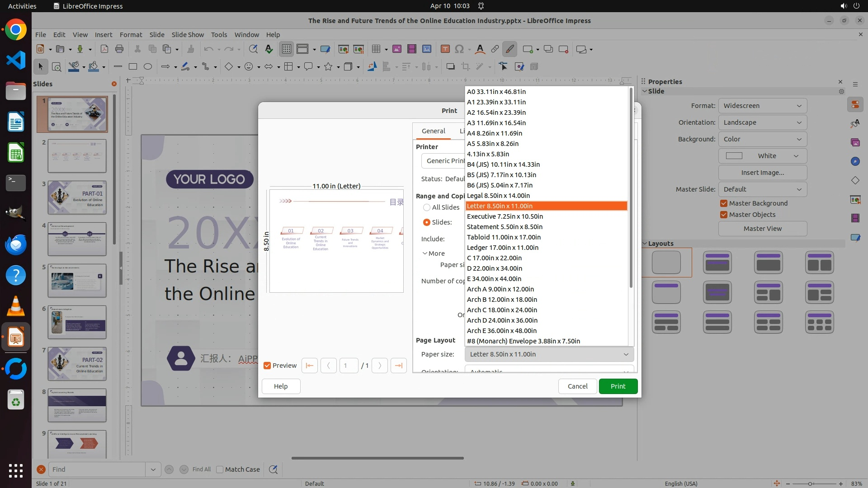Image resolution: width=868 pixels, height=488 pixels.
Task: Switch to the General tab
Action: pyautogui.click(x=433, y=131)
